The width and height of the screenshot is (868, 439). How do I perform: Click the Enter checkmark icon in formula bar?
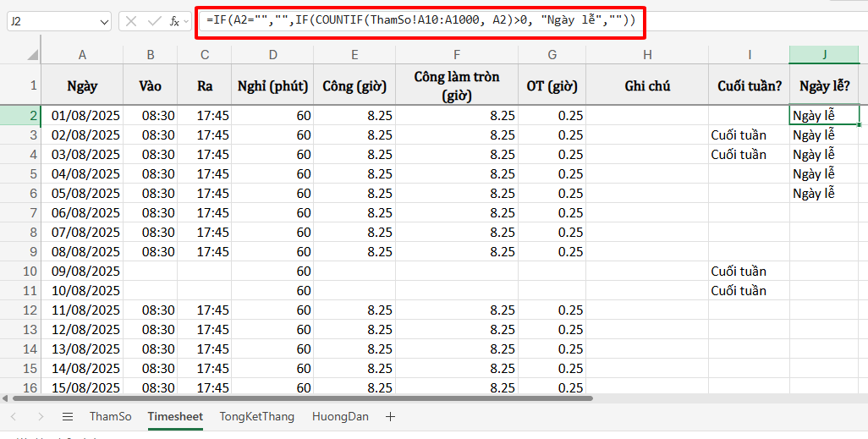155,22
